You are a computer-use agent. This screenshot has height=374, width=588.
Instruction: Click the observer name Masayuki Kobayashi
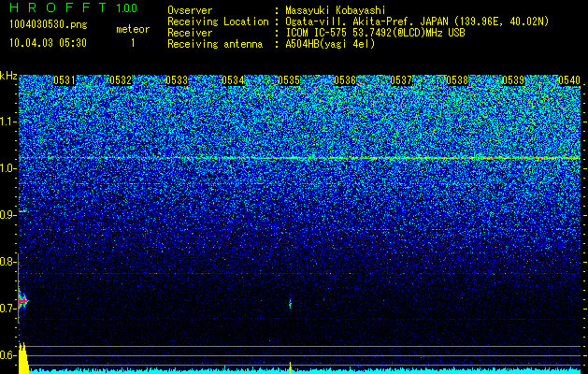[336, 10]
